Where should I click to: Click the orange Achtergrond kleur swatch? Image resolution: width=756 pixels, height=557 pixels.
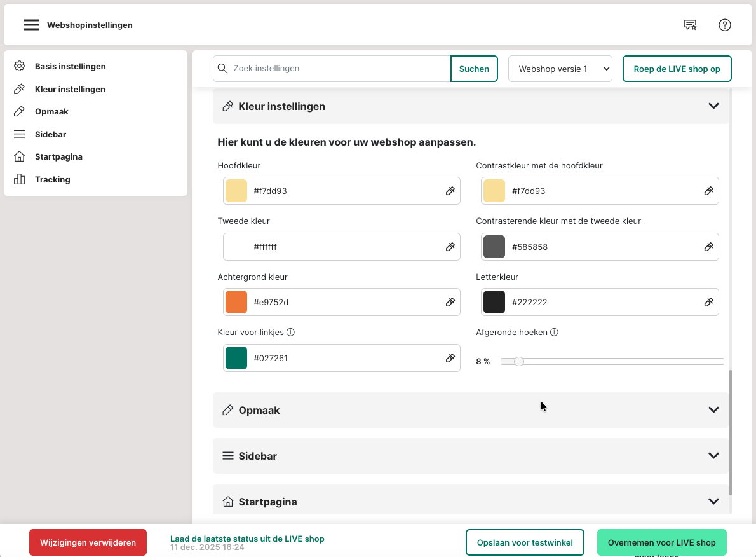pos(236,302)
